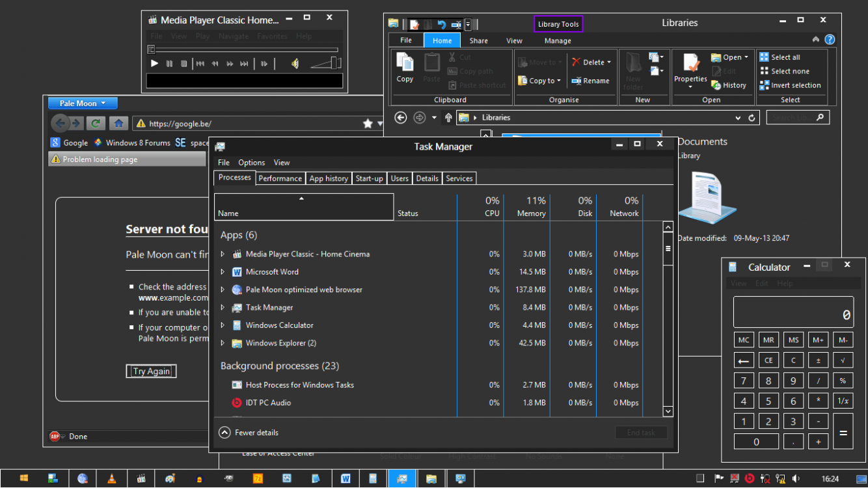Click the equals key on Calculator
Screen dimensions: 868x488
[x=843, y=431]
